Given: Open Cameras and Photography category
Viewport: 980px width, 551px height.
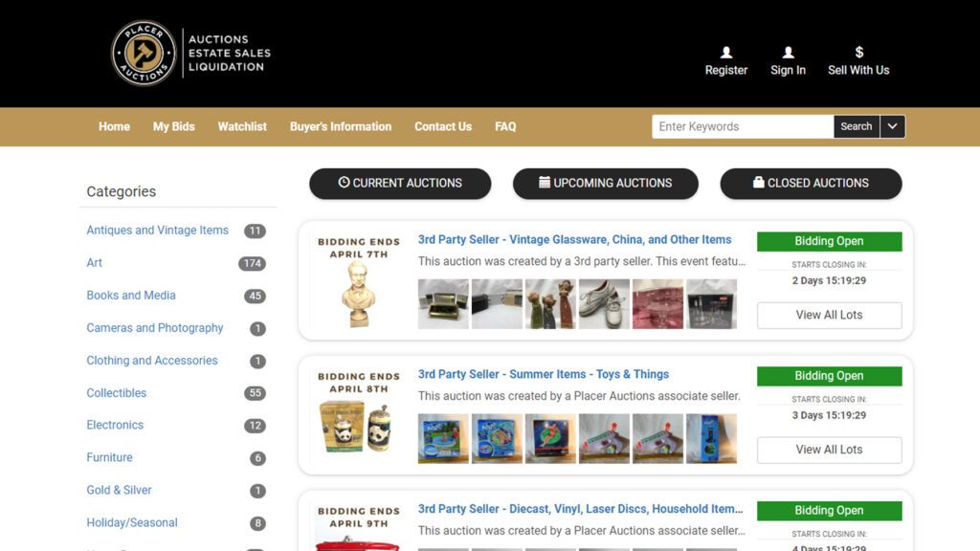Looking at the screenshot, I should pyautogui.click(x=155, y=327).
